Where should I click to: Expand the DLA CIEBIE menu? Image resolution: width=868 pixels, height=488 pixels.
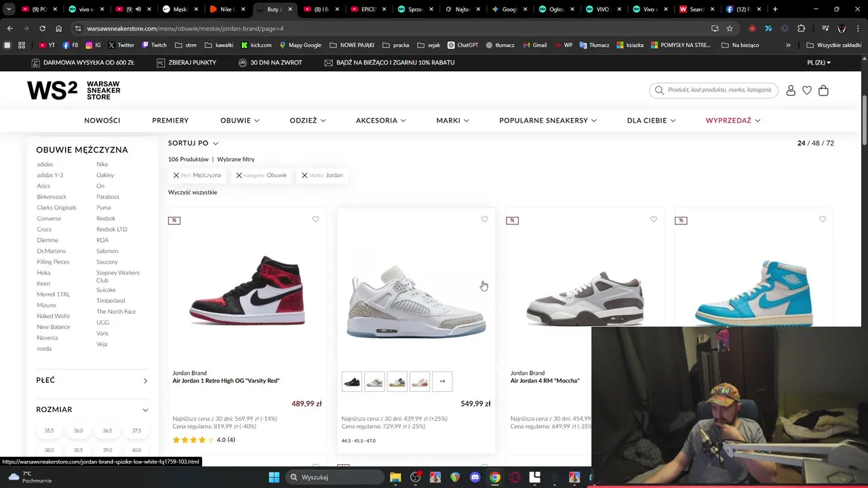click(x=651, y=120)
